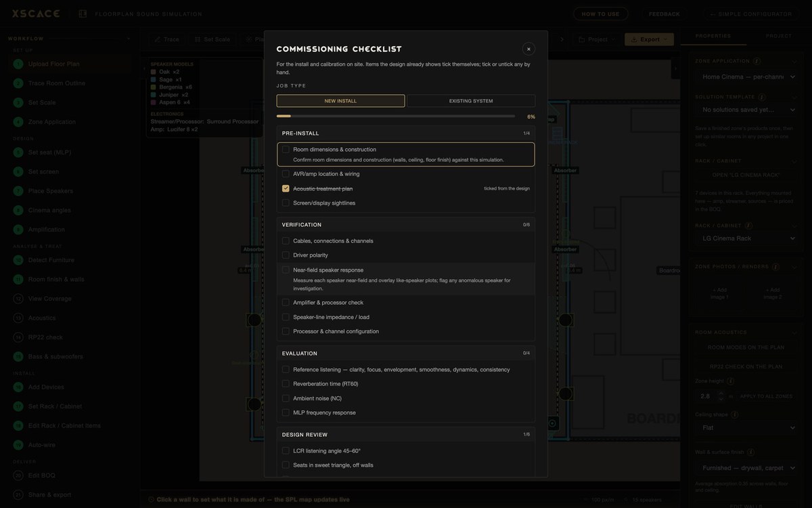Viewport: 812px width, 508px height.
Task: Select the Trace tool in toolbar
Action: pos(166,39)
